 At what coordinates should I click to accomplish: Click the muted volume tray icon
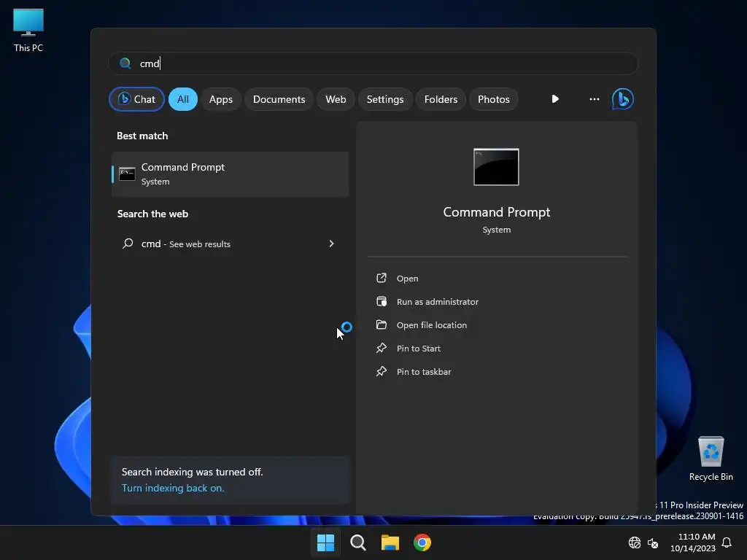(x=653, y=542)
